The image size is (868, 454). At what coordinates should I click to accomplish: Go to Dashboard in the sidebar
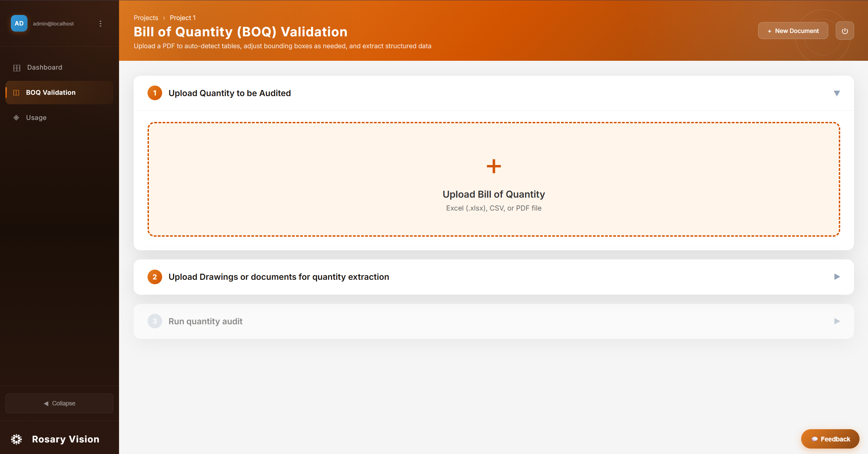coord(44,68)
